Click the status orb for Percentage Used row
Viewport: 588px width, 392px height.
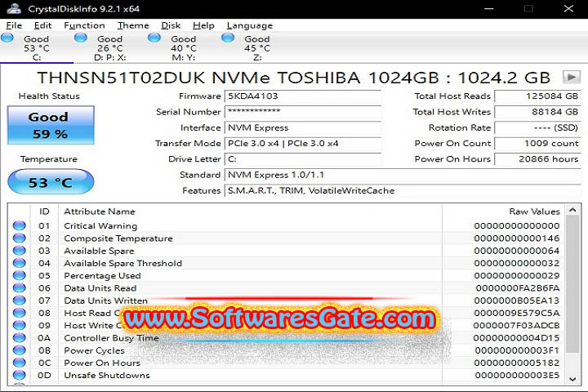[x=19, y=275]
